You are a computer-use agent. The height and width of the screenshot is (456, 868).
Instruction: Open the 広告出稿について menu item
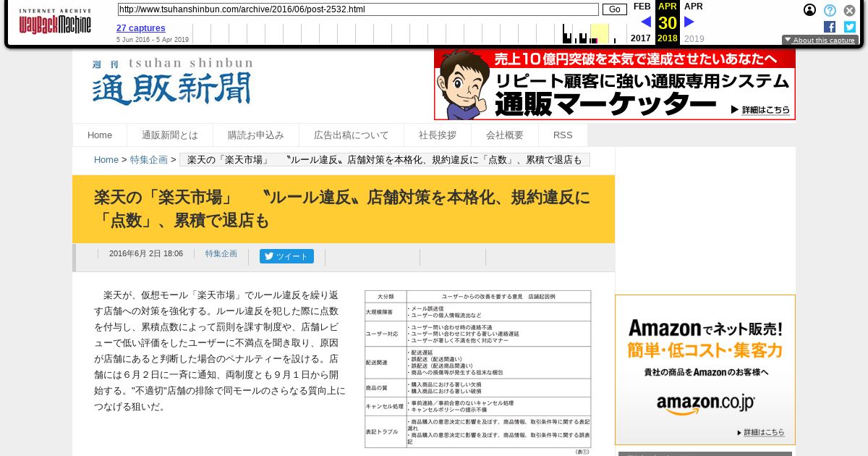tap(352, 135)
